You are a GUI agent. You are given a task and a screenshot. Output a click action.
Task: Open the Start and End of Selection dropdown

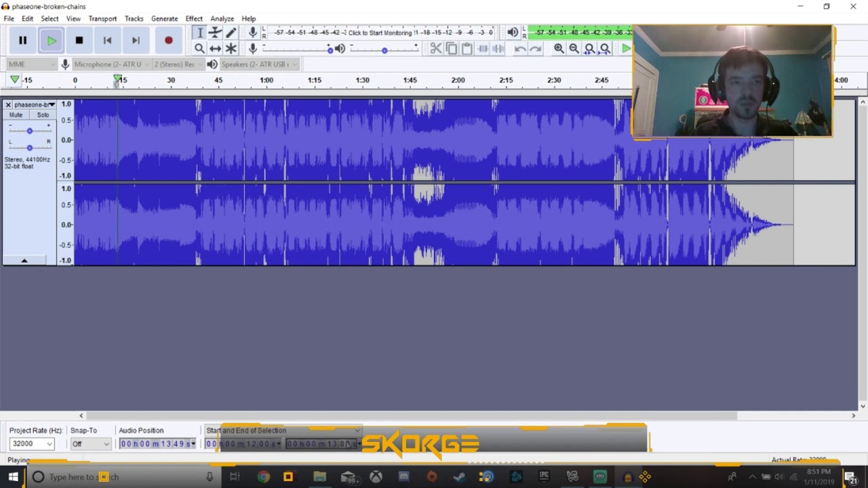click(283, 430)
